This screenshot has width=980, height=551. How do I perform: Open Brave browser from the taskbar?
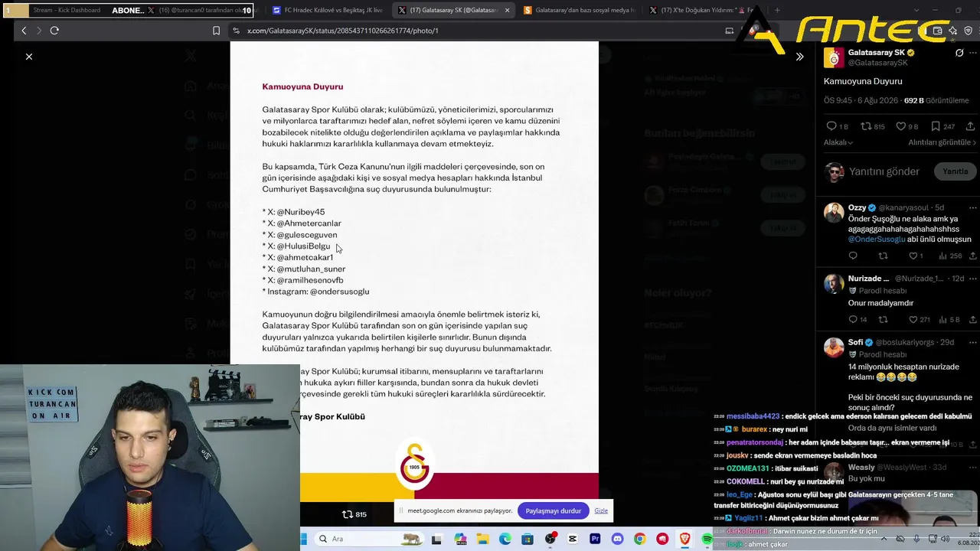point(684,539)
